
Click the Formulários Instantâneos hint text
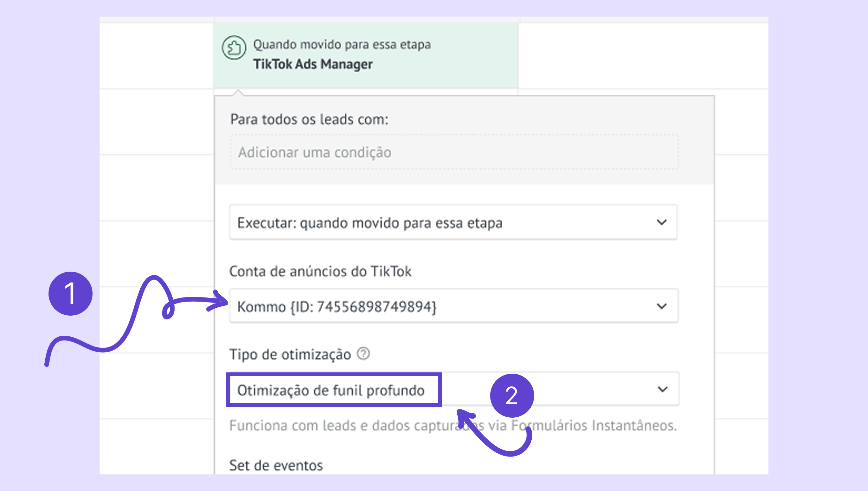(594, 426)
